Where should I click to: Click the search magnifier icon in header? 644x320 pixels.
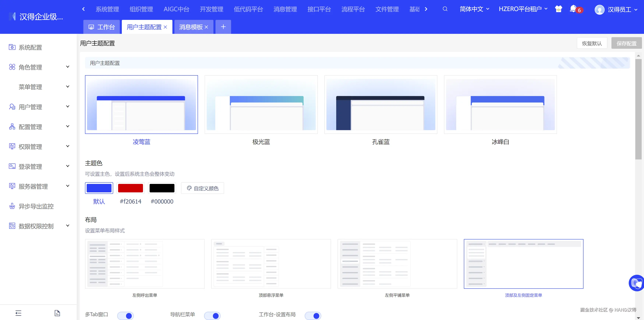[x=445, y=9]
